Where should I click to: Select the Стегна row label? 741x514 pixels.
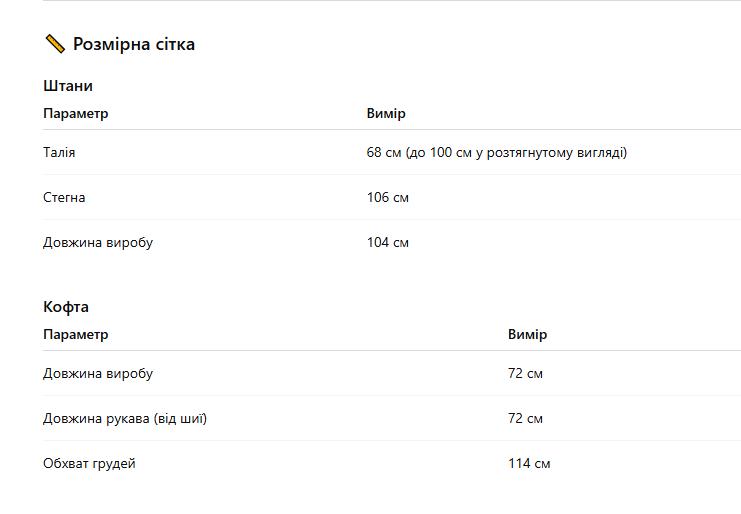(x=64, y=197)
